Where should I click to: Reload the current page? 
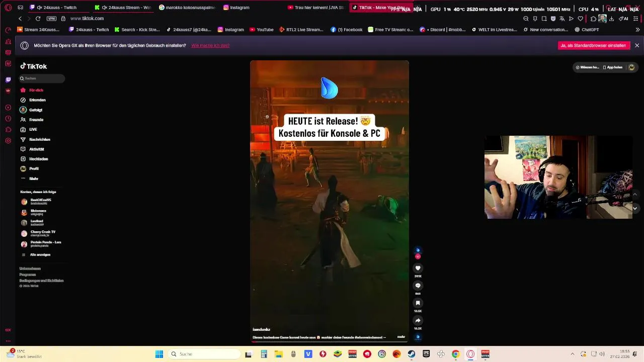click(x=38, y=19)
